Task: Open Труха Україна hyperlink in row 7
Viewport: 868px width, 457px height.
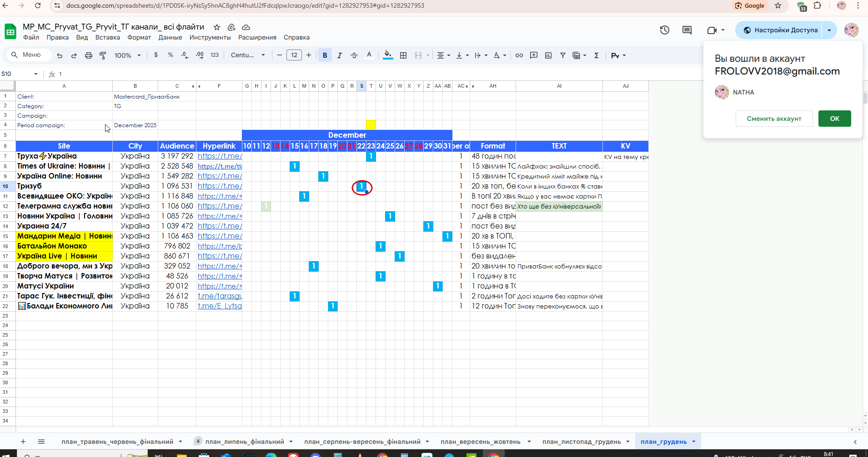Action: pos(220,156)
